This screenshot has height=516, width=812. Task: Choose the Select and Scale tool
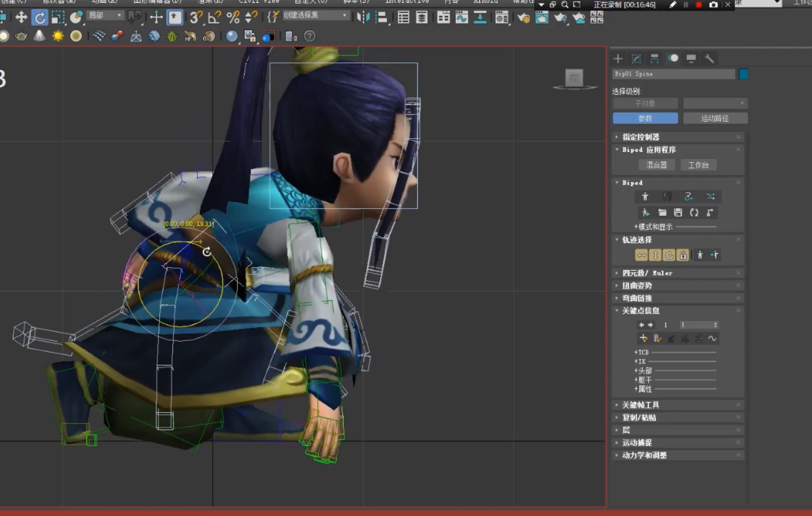click(58, 18)
